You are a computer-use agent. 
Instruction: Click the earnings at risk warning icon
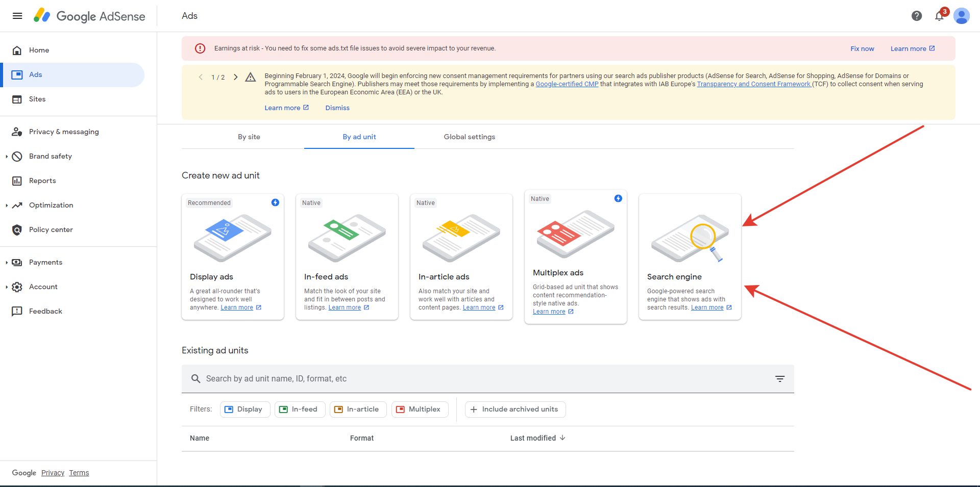tap(200, 48)
